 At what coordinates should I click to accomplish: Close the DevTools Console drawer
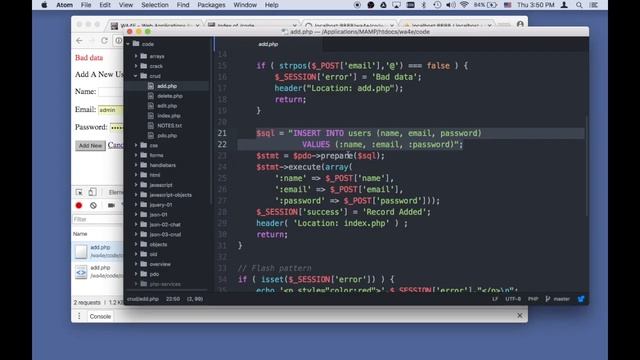(520, 316)
